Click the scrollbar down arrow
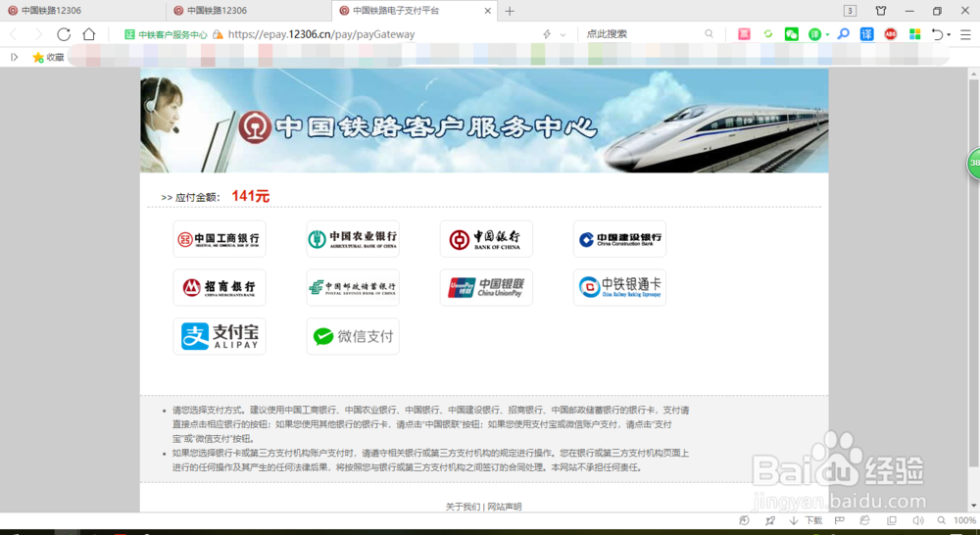 973,505
